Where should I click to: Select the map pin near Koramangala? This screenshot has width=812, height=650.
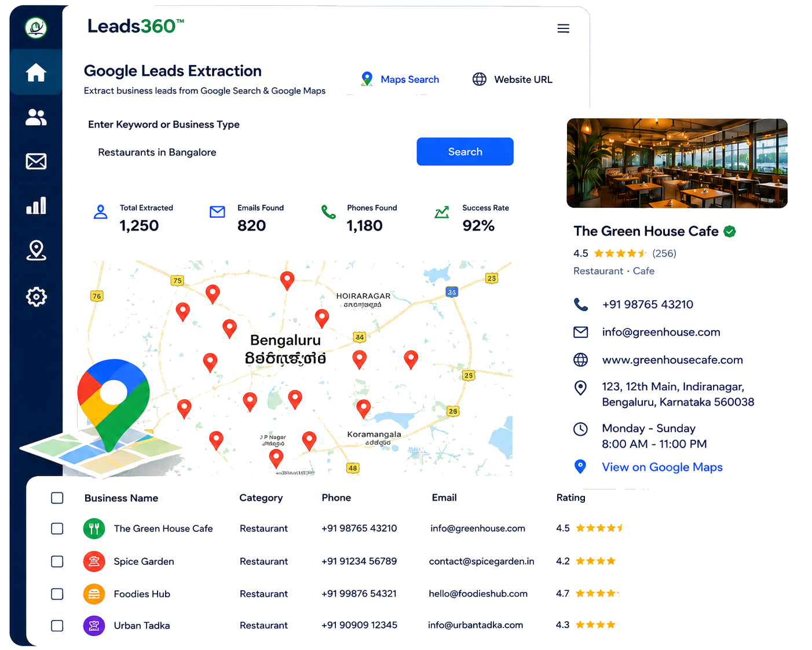[363, 408]
